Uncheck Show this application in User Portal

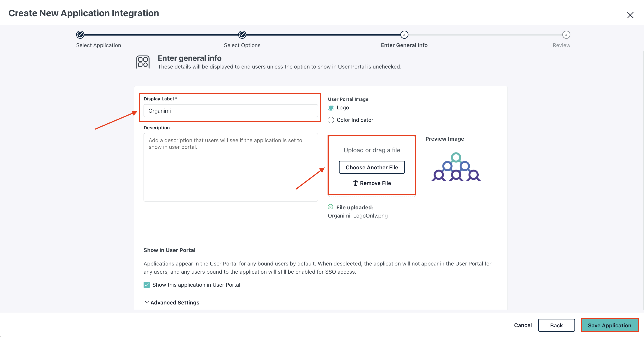point(147,285)
